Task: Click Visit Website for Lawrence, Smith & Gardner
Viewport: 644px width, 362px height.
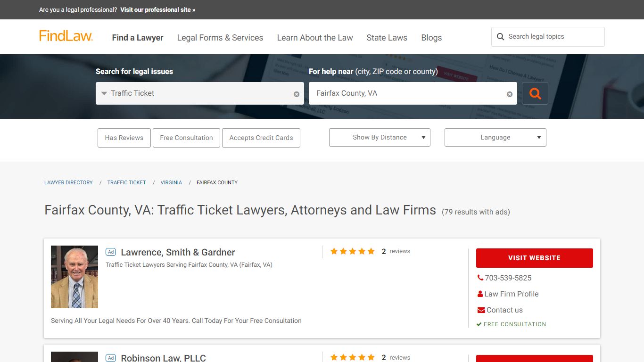Action: tap(534, 258)
